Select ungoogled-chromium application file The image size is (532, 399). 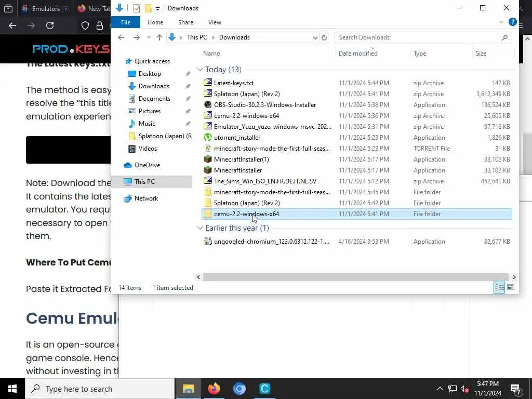(271, 242)
